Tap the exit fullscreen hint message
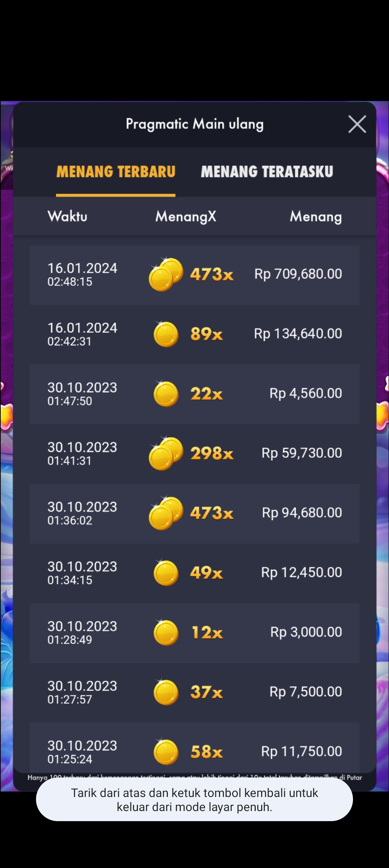Viewport: 389px width, 868px height. pyautogui.click(x=194, y=800)
